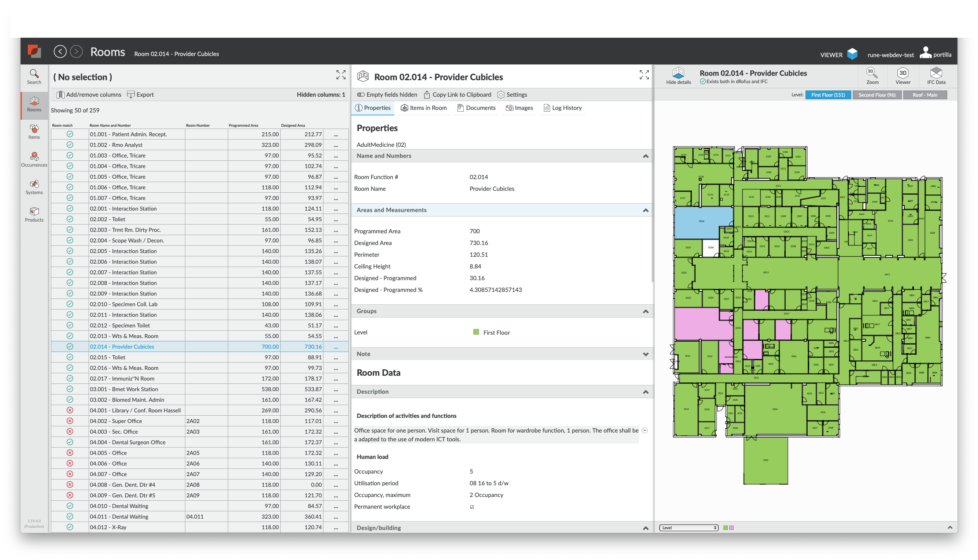Open the Systems sidebar section
Screen dimensions: 978x560
[34, 186]
